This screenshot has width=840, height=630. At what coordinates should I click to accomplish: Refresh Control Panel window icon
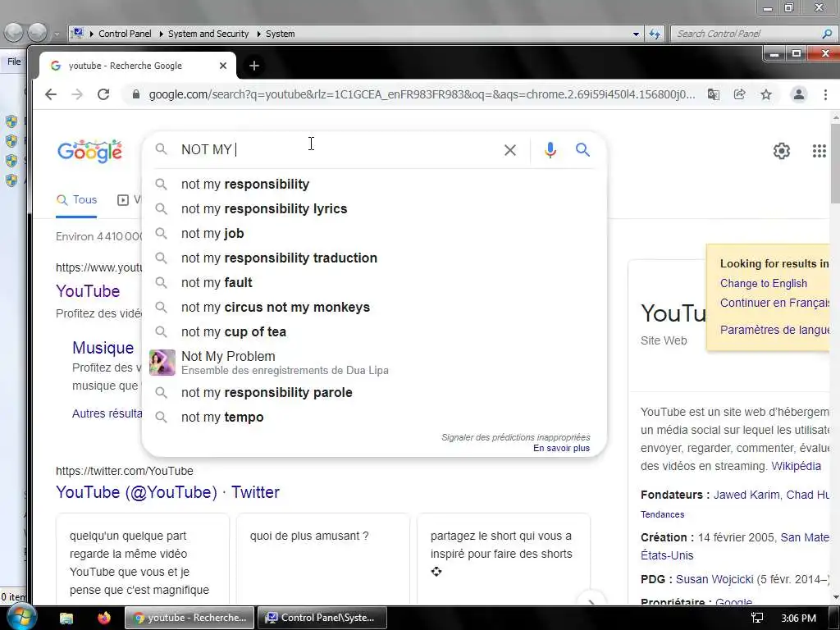click(655, 34)
